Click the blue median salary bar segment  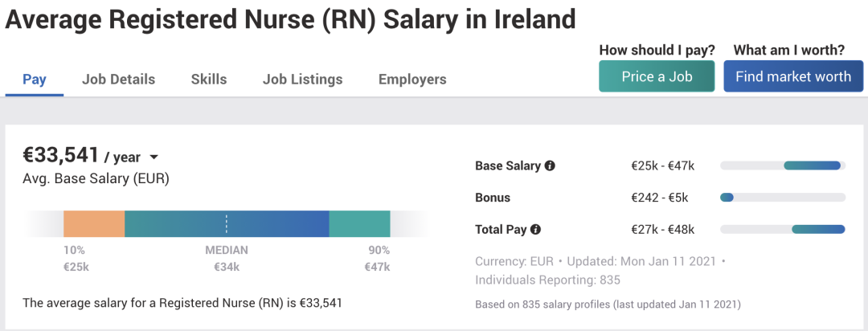coord(273,223)
